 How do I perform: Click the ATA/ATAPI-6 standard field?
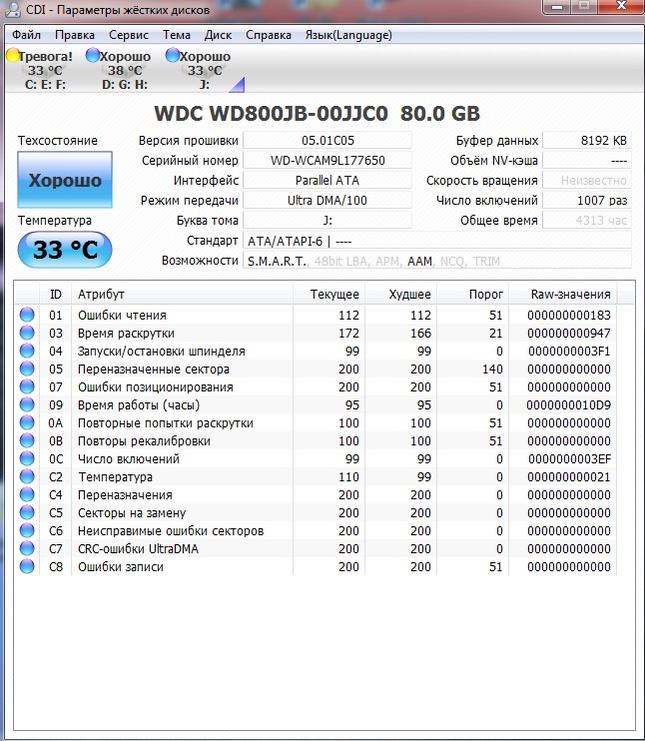437,241
